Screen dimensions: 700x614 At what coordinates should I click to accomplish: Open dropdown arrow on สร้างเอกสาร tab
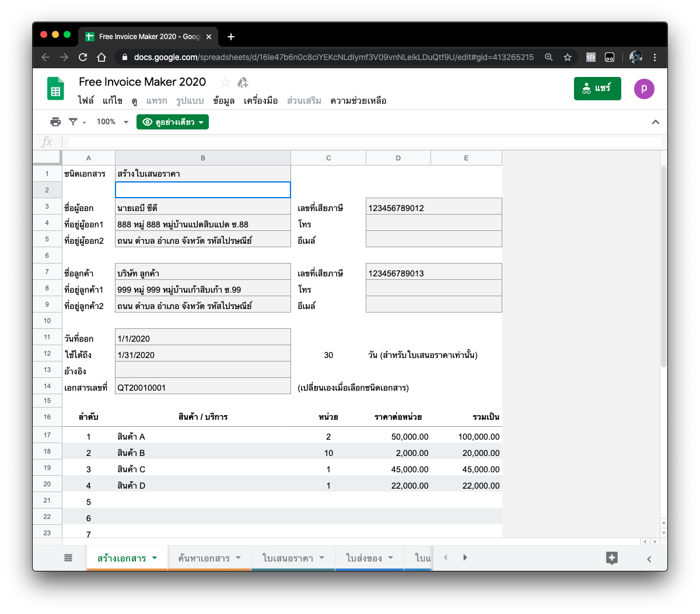(155, 557)
